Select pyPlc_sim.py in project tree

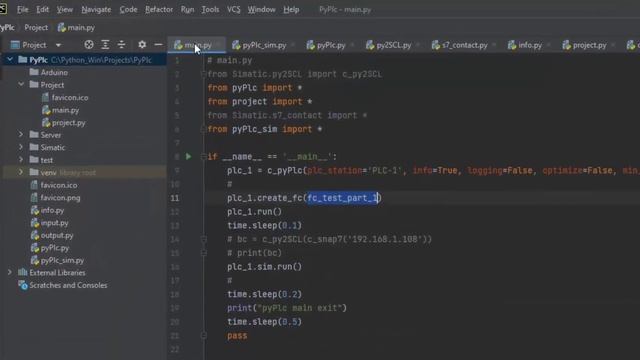click(62, 260)
